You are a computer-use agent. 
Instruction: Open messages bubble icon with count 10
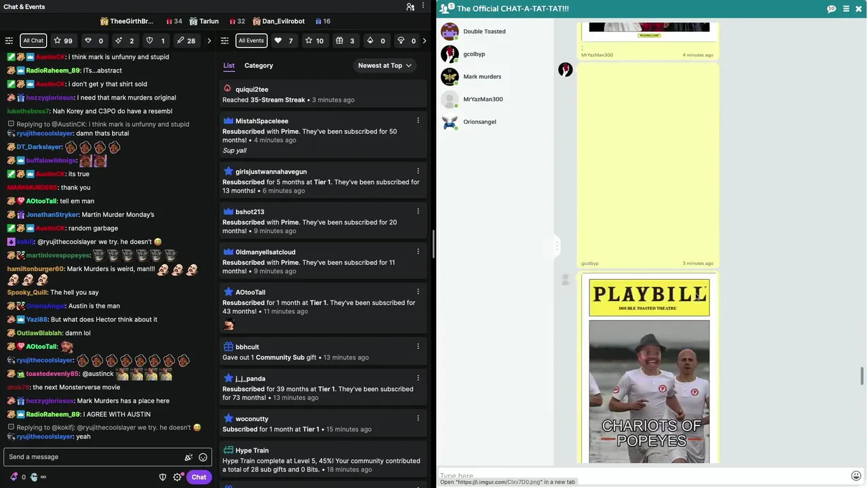(831, 9)
